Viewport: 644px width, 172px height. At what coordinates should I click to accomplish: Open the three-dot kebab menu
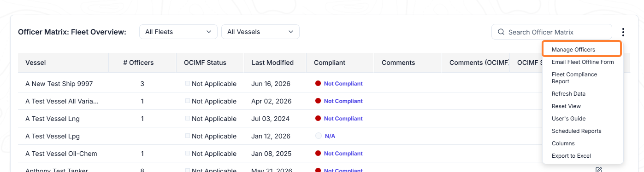tap(623, 32)
